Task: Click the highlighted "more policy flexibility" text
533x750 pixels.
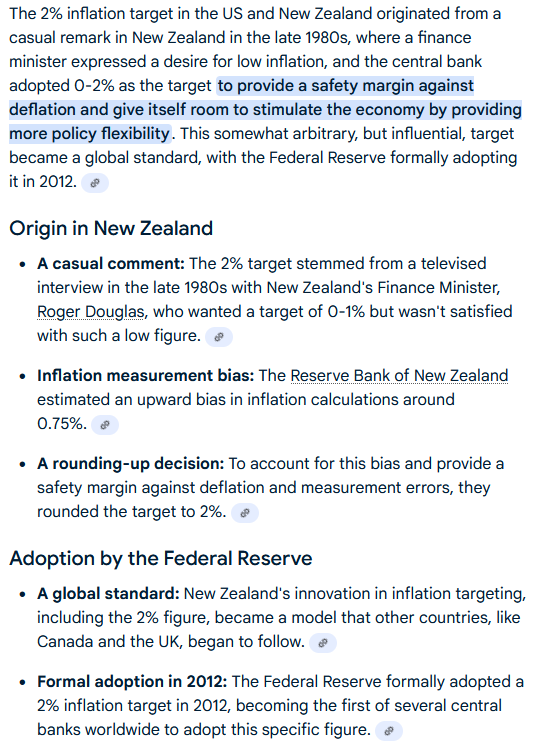Action: tap(90, 134)
